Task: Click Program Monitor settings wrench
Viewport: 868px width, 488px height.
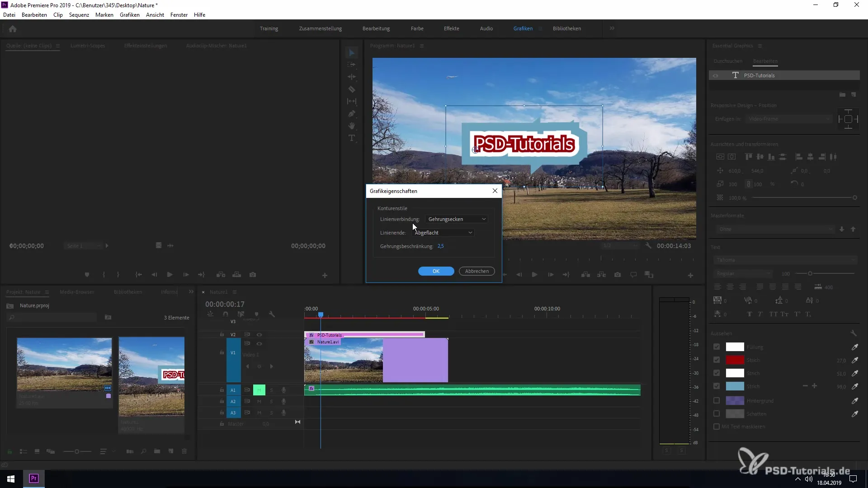Action: point(648,246)
